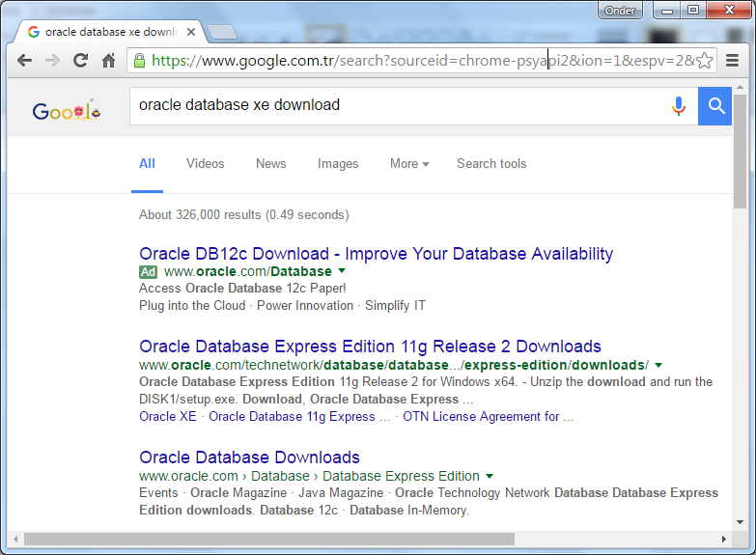This screenshot has height=555, width=756.
Task: Open Chrome hamburger menu
Action: tap(733, 60)
